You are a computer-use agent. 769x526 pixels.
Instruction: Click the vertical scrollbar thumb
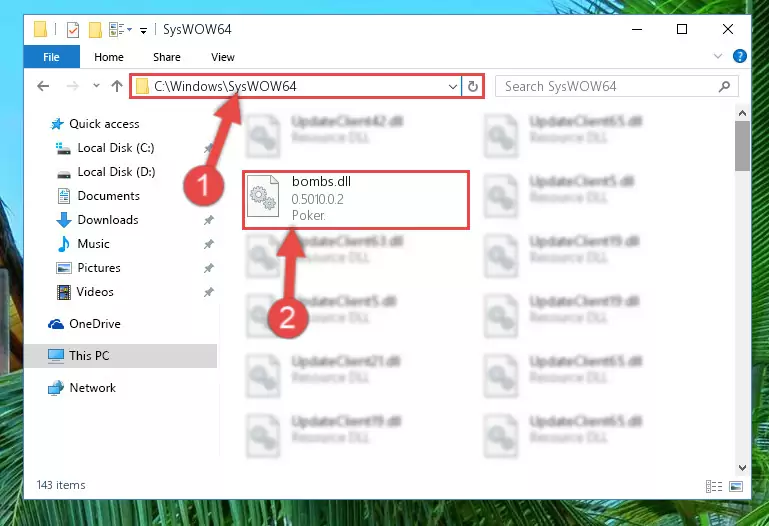[x=743, y=146]
